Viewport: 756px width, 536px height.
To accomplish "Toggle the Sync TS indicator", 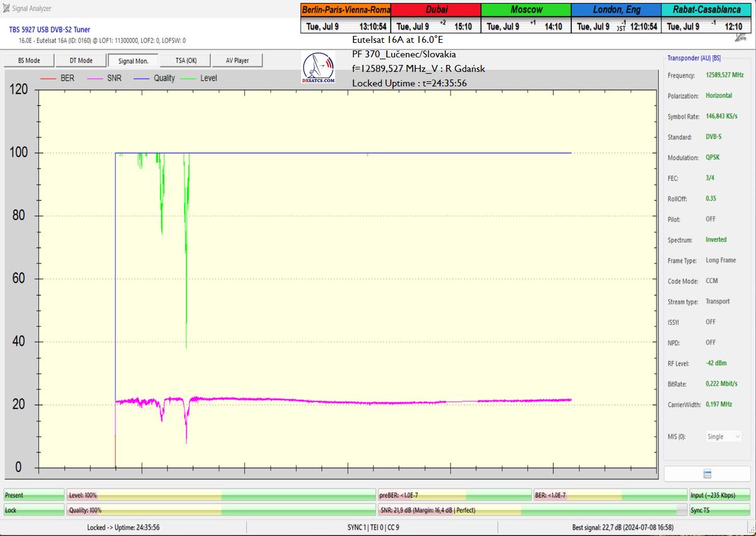I will [x=720, y=510].
